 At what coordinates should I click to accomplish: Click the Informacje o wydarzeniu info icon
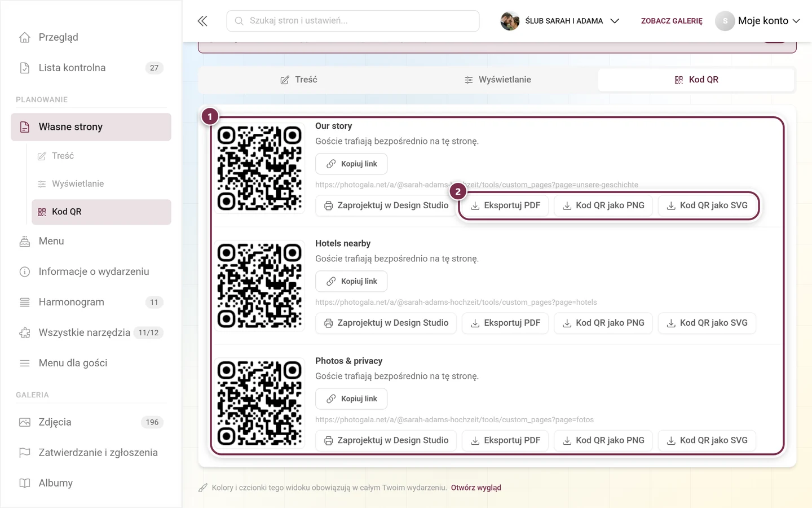click(25, 272)
